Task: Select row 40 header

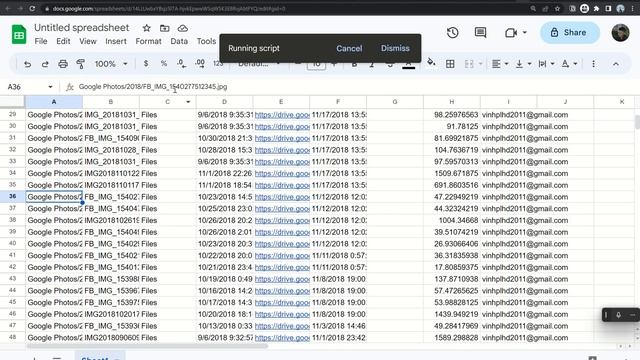Action: pos(13,244)
